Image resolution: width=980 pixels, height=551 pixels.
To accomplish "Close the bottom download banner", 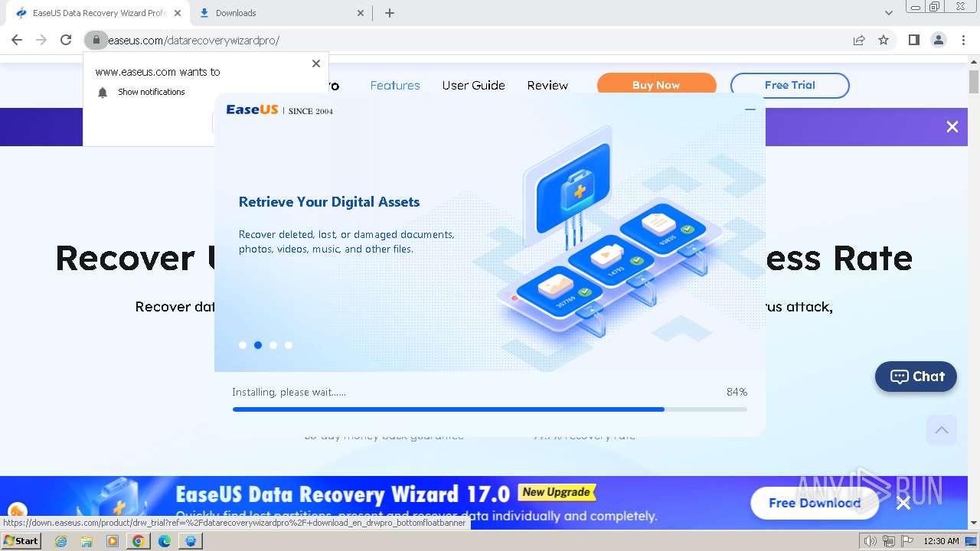I will (903, 503).
